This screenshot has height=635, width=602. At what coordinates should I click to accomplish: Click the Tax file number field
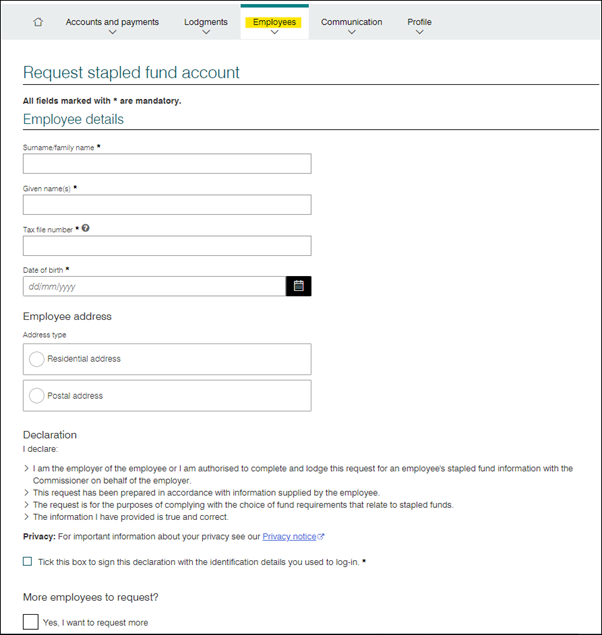167,246
